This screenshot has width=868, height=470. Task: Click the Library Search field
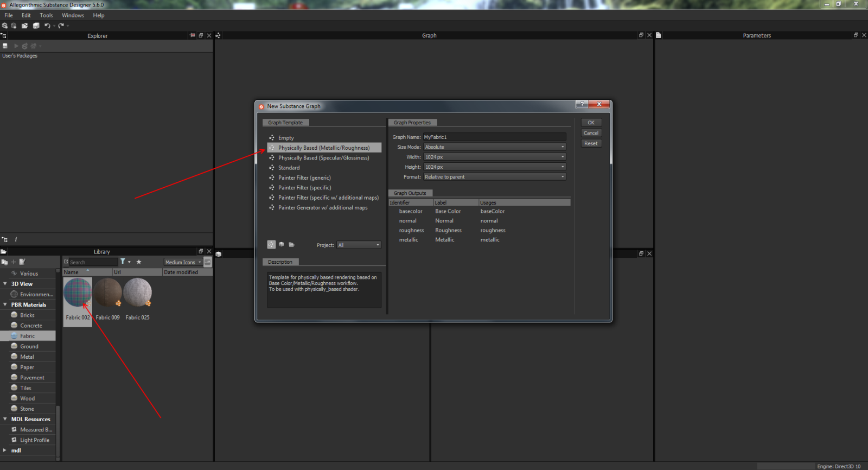pos(93,262)
